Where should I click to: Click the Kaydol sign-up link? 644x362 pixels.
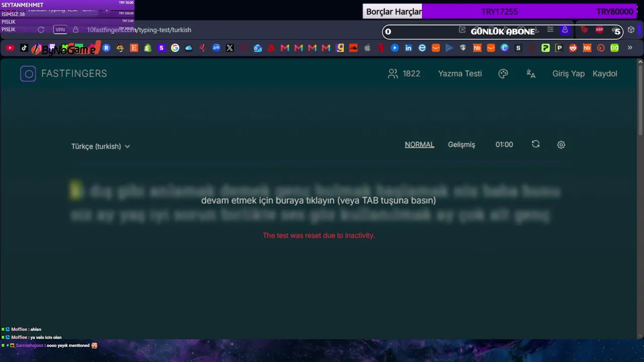click(x=605, y=73)
